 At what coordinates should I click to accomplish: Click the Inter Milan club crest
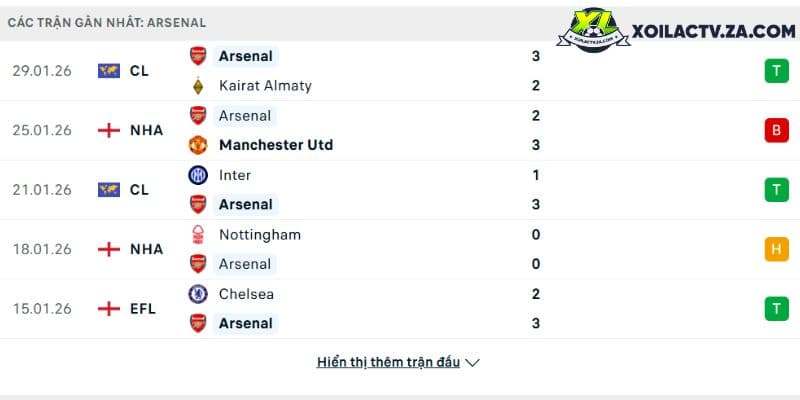point(198,175)
